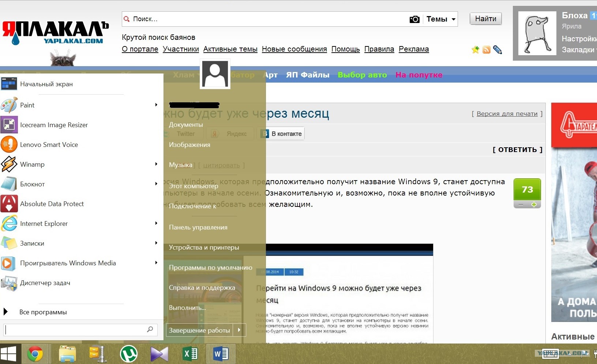The height and width of the screenshot is (364, 597).
Task: Click the camera image-search icon
Action: pos(414,19)
